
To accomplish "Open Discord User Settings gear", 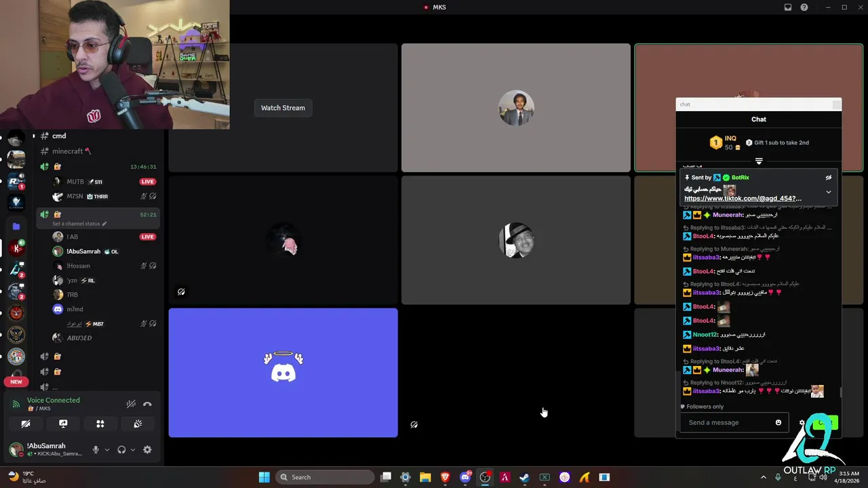I will (147, 449).
